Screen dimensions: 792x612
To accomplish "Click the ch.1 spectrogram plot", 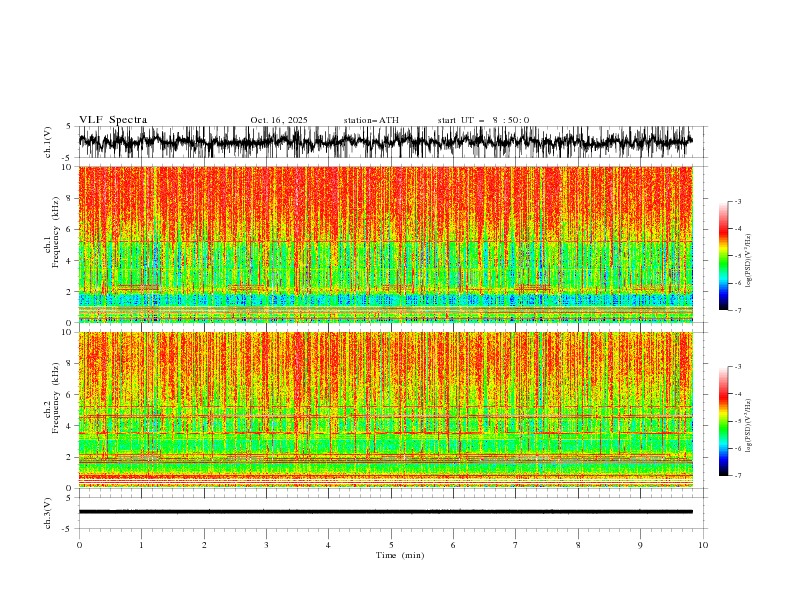I will 385,244.
